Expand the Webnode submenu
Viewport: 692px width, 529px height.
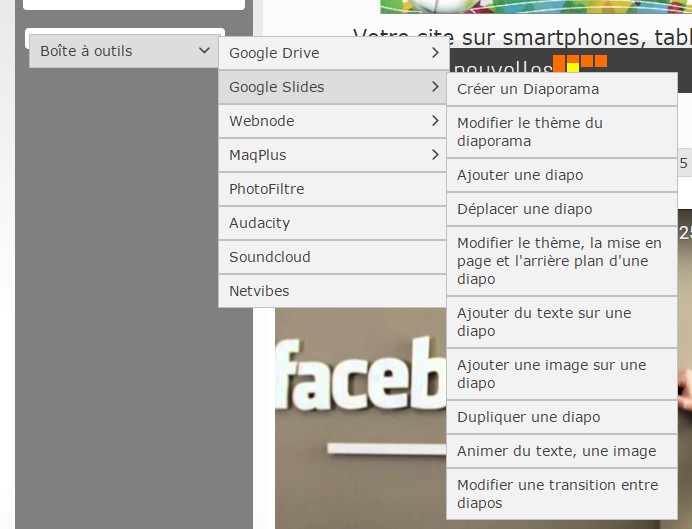coord(332,121)
